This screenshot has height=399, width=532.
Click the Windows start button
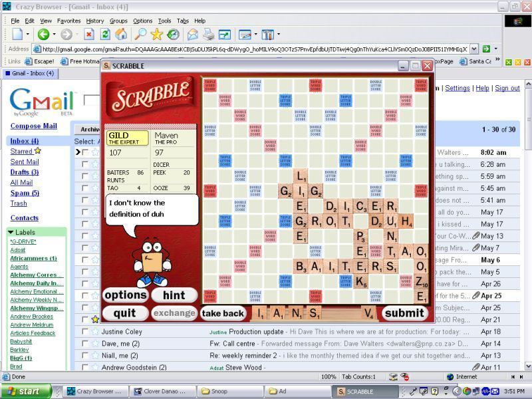[x=26, y=391]
